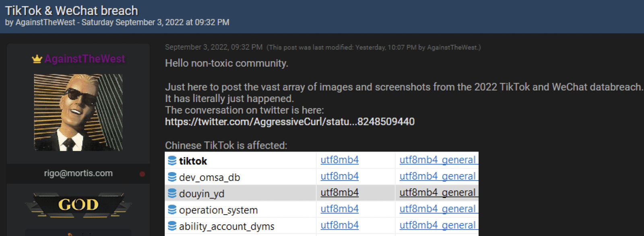Click the ability_account_dyms database icon

tap(172, 226)
